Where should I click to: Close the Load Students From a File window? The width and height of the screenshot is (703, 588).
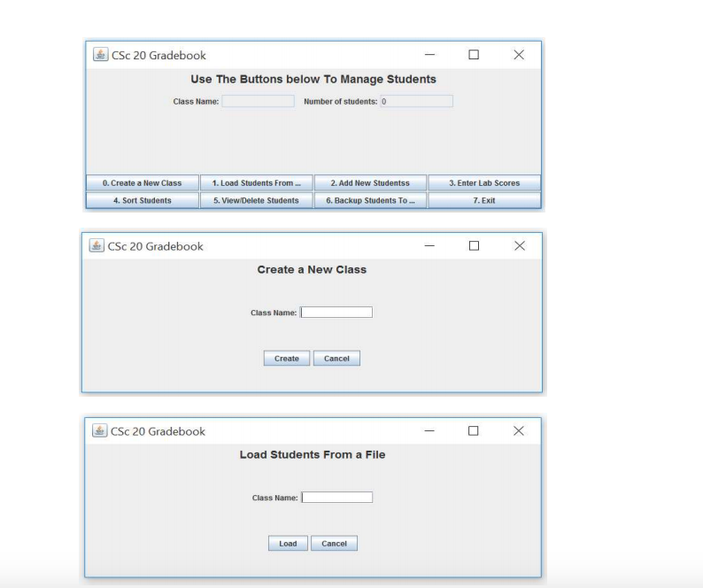point(518,431)
